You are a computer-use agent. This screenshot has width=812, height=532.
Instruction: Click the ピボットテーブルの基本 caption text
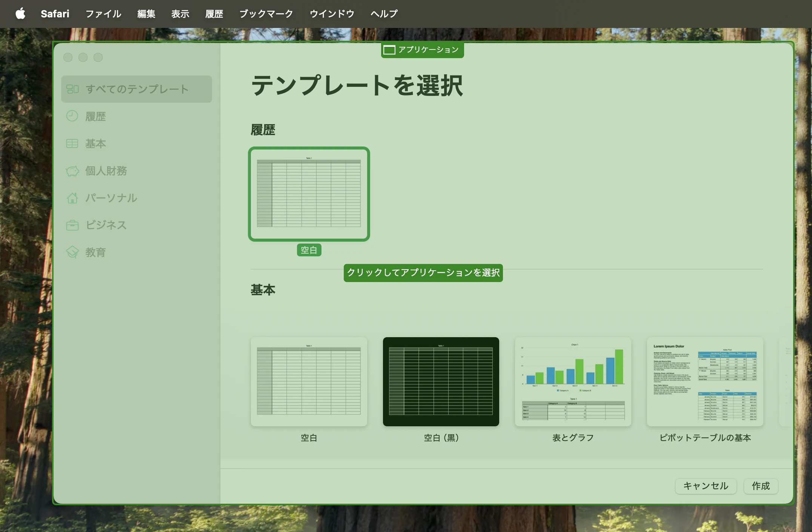pyautogui.click(x=705, y=438)
